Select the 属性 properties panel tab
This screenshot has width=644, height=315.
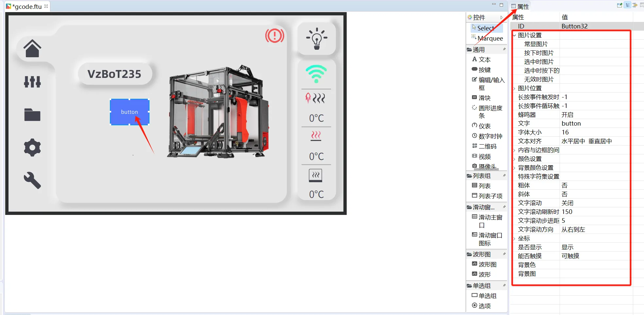tap(522, 7)
